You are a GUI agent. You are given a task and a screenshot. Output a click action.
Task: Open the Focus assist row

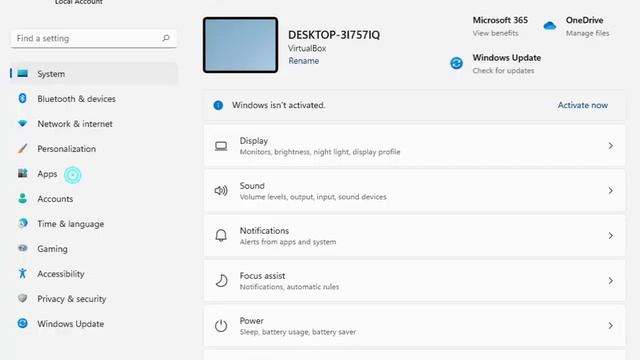tap(414, 281)
